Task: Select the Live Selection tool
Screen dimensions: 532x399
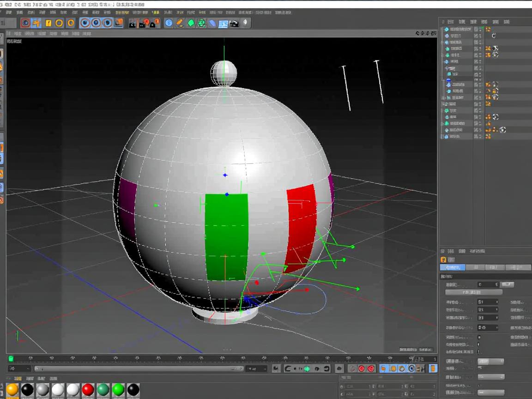Action: pyautogui.click(x=26, y=23)
